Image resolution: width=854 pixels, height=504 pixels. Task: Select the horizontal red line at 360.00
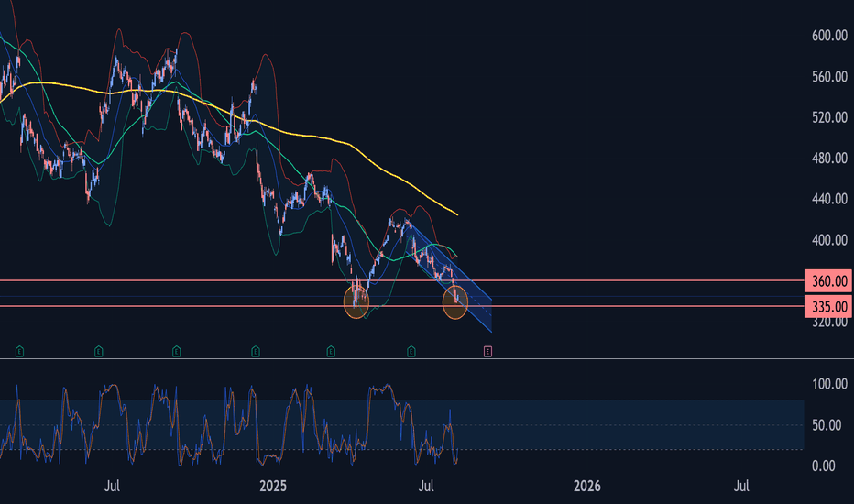[402, 280]
